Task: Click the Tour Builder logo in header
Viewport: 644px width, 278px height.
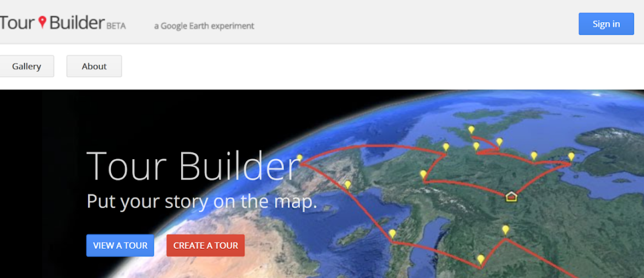Action: pyautogui.click(x=62, y=23)
